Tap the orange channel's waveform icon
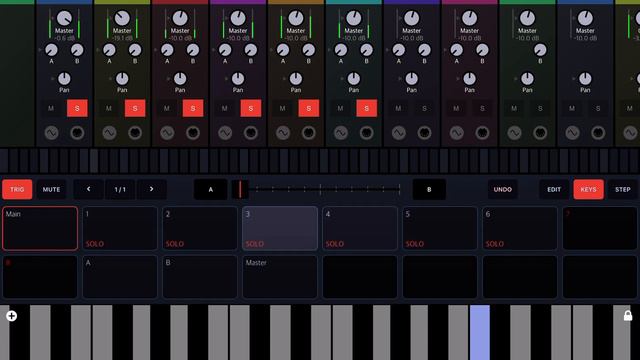Image resolution: width=640 pixels, height=360 pixels. coord(283,133)
